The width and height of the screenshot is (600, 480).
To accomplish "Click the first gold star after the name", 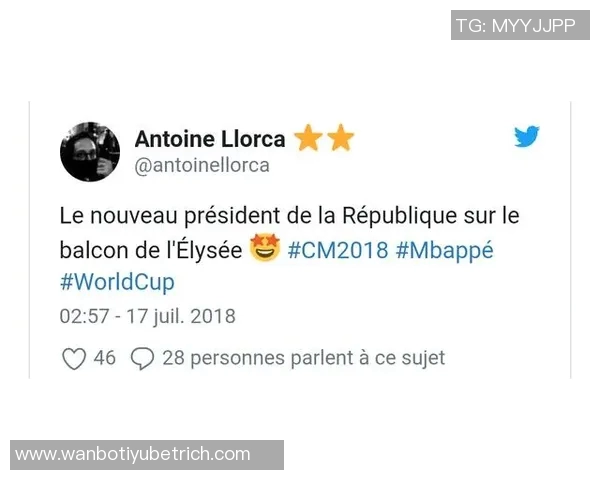I will tap(308, 137).
